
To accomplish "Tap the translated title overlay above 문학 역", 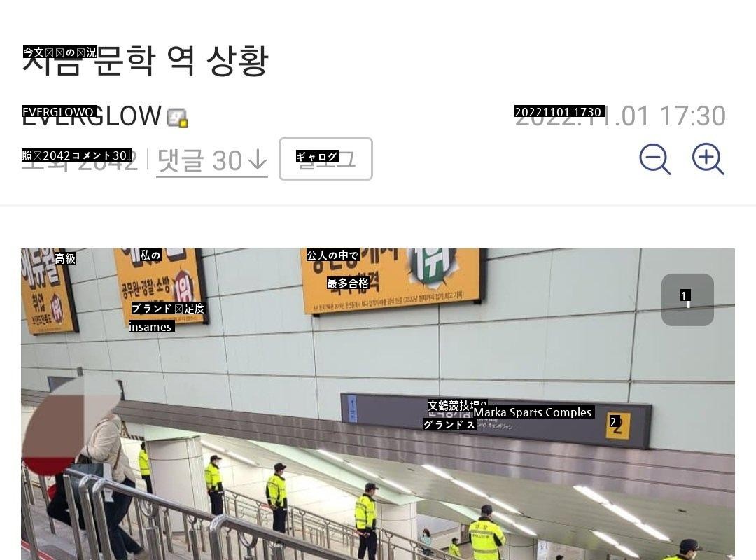I will pos(60,52).
